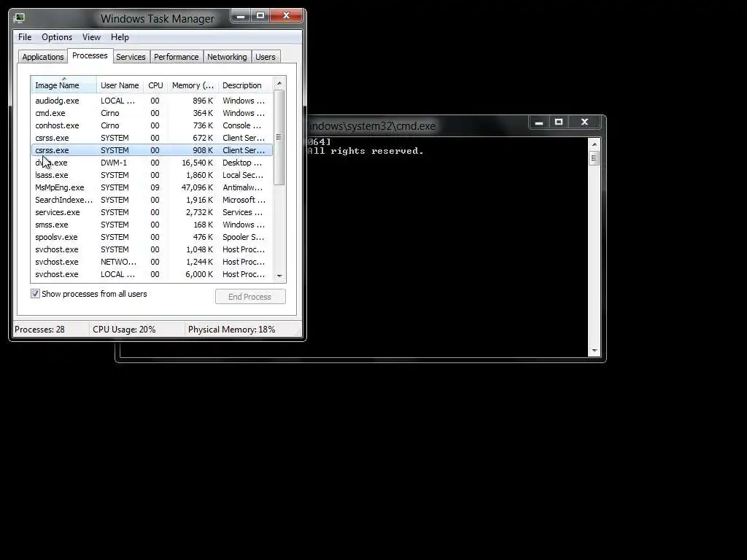Viewport: 747px width, 560px height.
Task: Close the cmd.exe console window
Action: [585, 122]
